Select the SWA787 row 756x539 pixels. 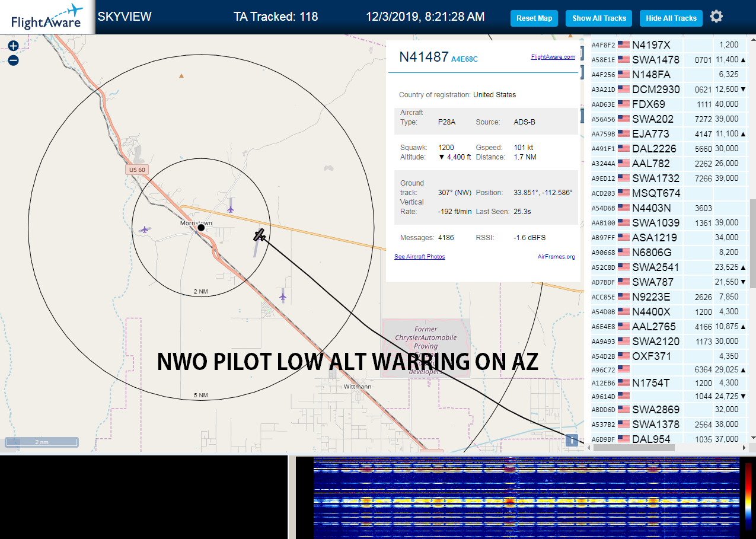[668, 282]
